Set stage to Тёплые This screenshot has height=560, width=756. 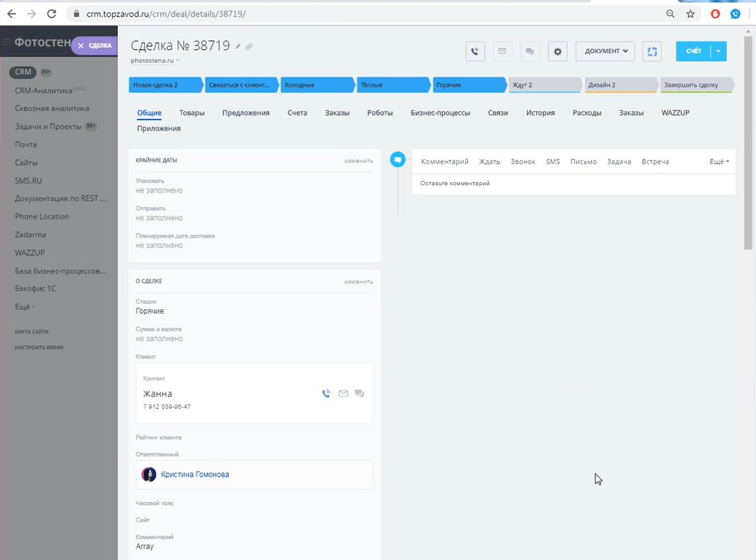[394, 85]
